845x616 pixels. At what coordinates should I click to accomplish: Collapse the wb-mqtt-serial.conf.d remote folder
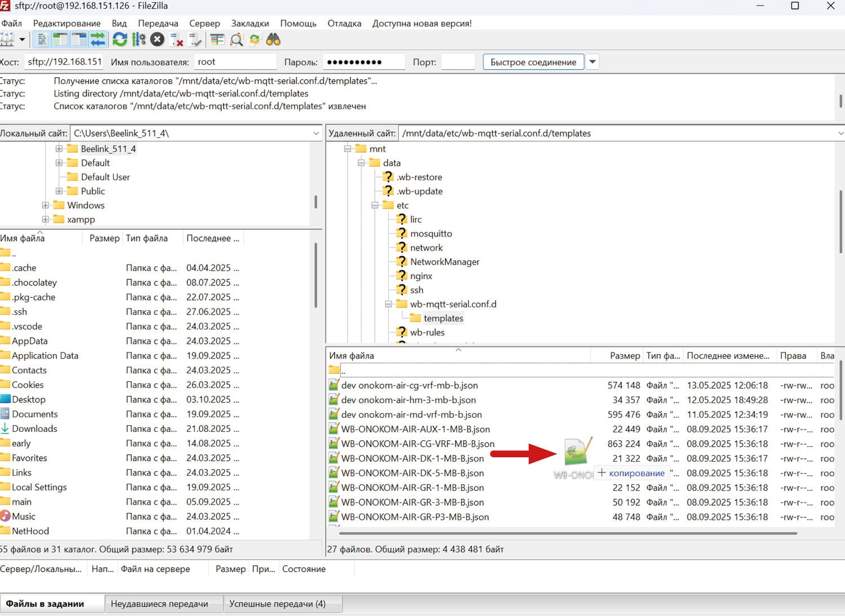pyautogui.click(x=388, y=304)
